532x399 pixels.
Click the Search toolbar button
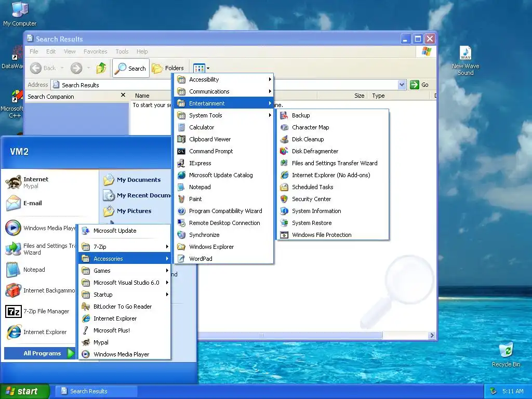click(x=130, y=68)
